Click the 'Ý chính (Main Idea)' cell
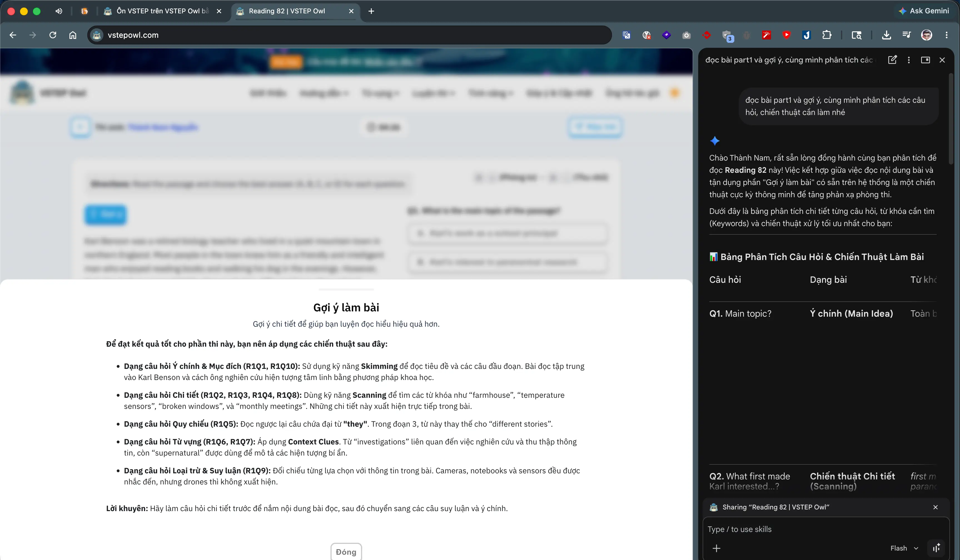The height and width of the screenshot is (560, 960). coord(851,313)
